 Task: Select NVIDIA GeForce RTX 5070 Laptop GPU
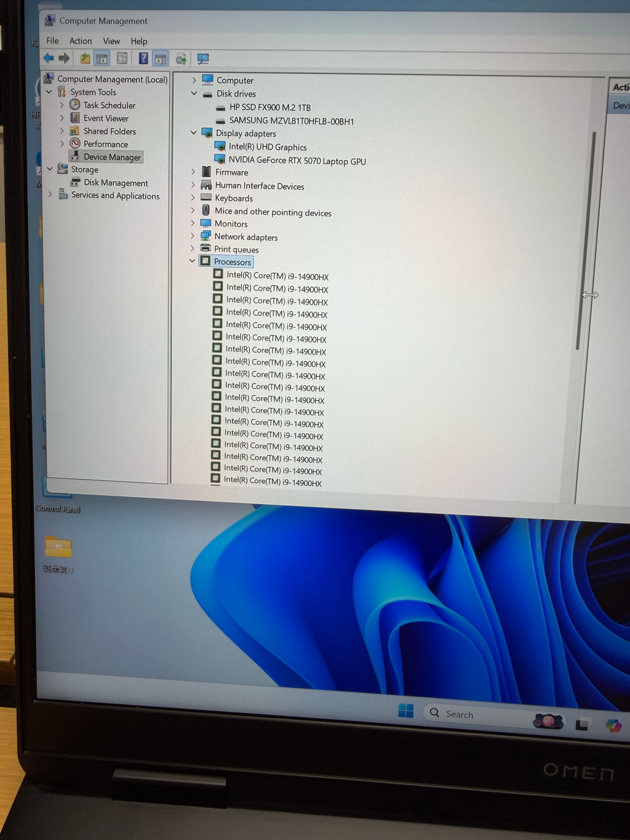click(297, 160)
